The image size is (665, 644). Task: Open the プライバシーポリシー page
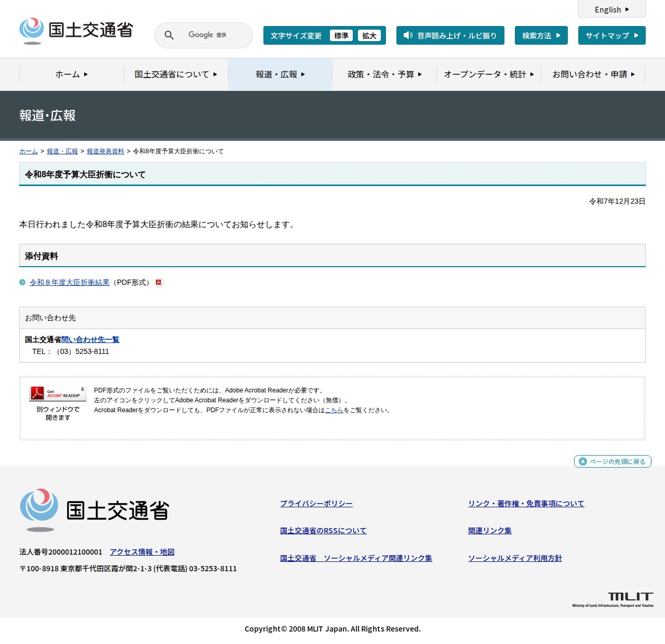tap(316, 503)
